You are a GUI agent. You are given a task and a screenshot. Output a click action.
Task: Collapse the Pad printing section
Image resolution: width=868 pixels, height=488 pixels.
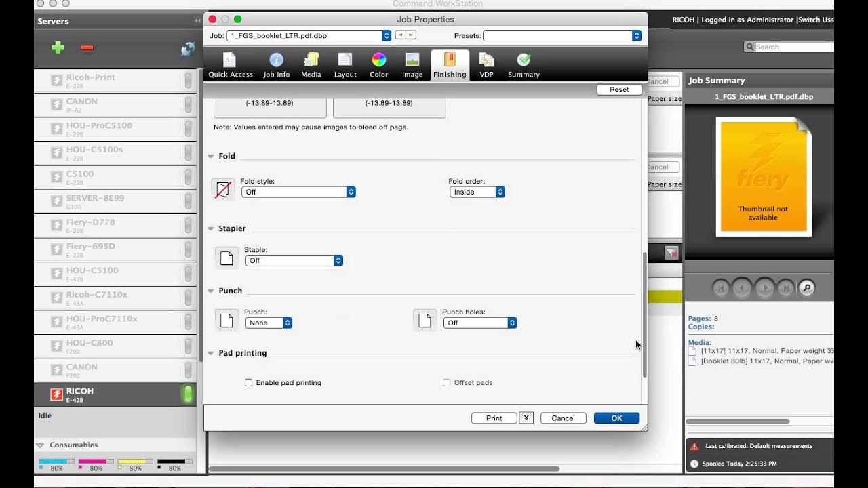pos(211,353)
